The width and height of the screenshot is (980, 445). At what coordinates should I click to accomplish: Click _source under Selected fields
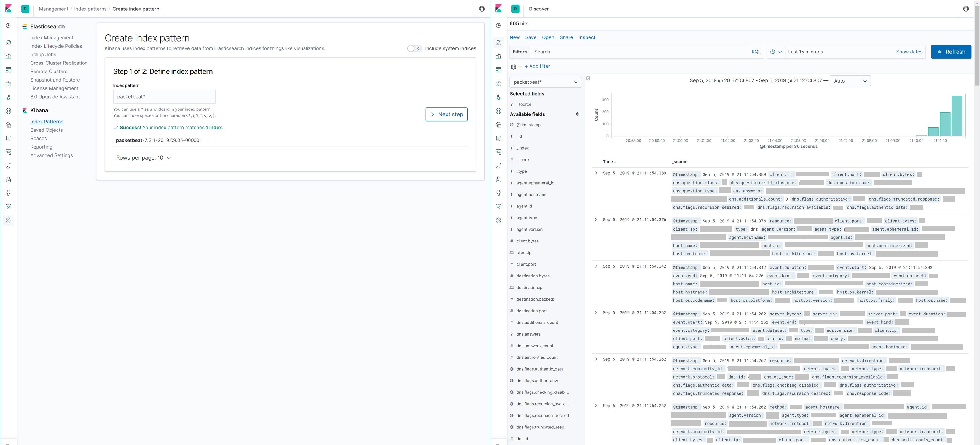click(523, 104)
